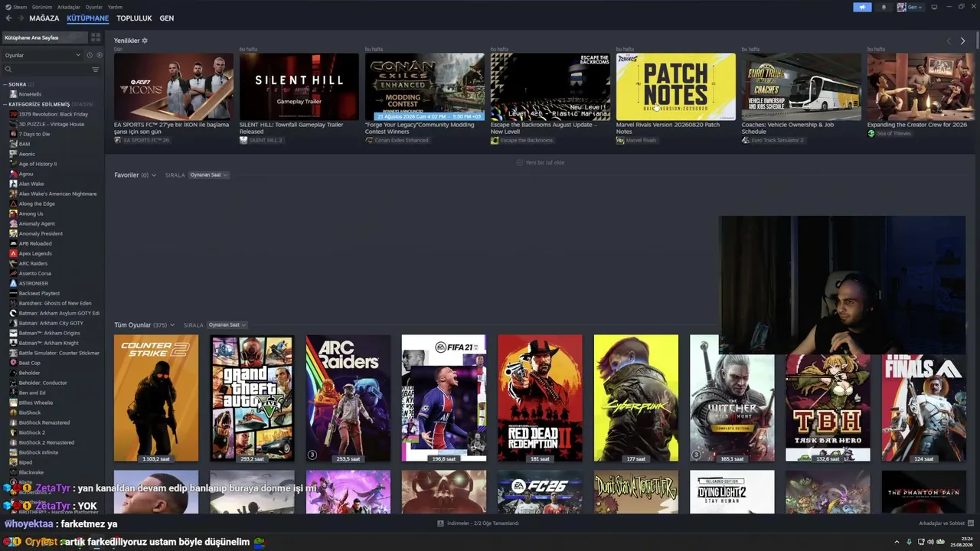Open the Yardım menu
The height and width of the screenshot is (551, 980).
coord(115,7)
